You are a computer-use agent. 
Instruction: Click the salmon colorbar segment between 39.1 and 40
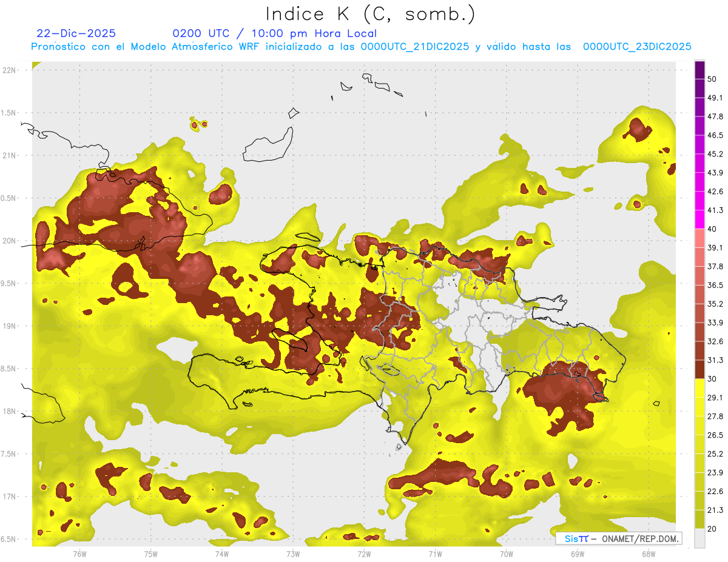click(699, 238)
